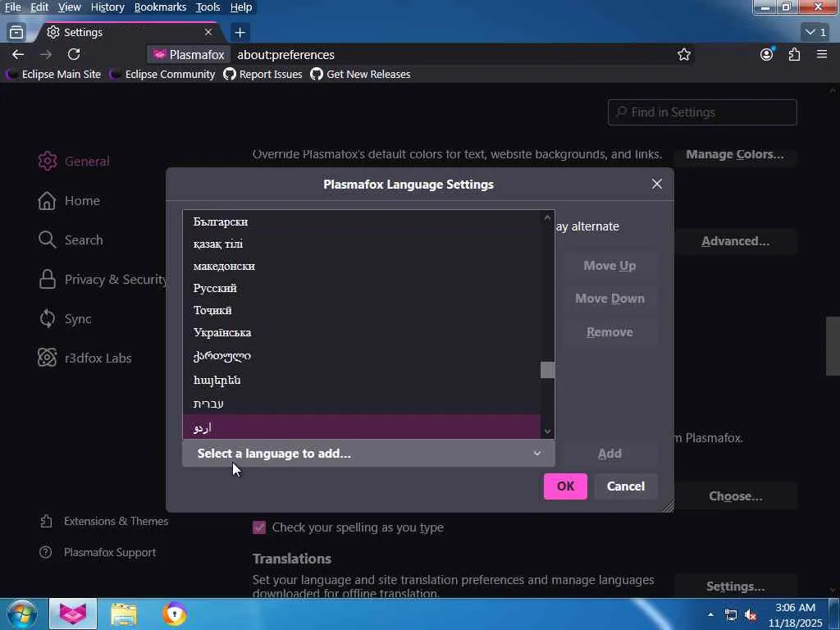Screen dimensions: 840x630
Task: Open the General settings category
Action: click(x=74, y=162)
